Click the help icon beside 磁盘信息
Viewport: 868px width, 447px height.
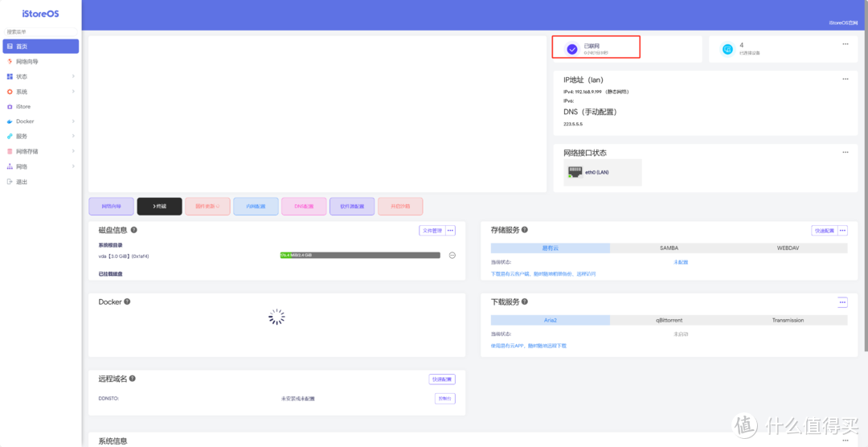(x=134, y=230)
